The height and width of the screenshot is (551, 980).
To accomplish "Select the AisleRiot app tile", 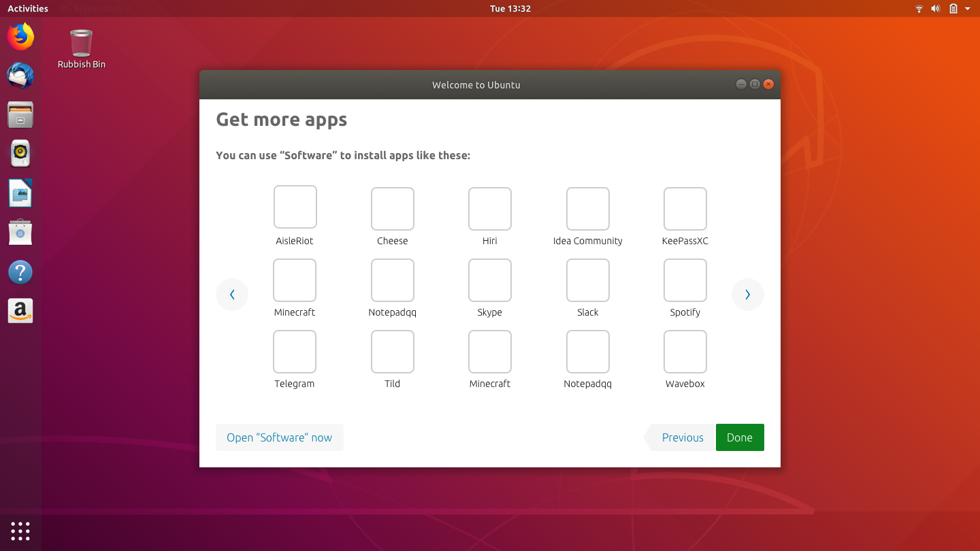I will pyautogui.click(x=295, y=207).
